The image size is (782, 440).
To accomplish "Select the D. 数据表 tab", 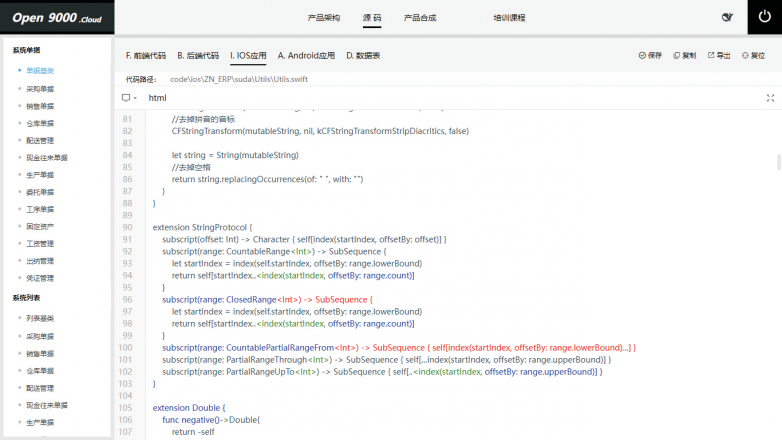I will tap(363, 56).
